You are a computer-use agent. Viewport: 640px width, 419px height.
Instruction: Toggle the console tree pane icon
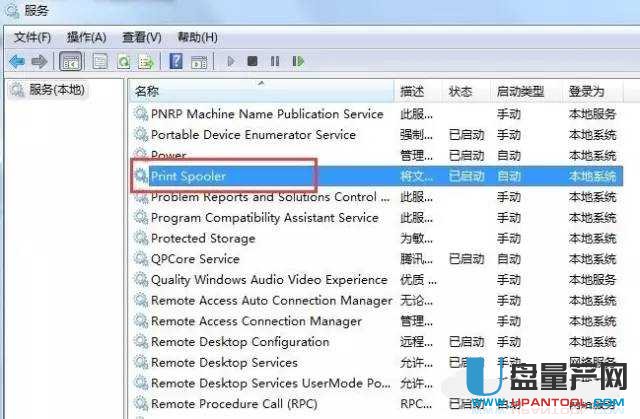[71, 62]
